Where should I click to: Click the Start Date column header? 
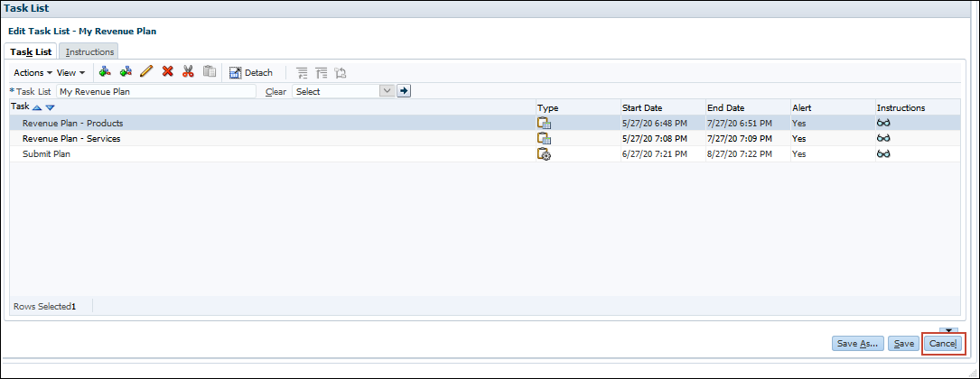click(x=662, y=107)
